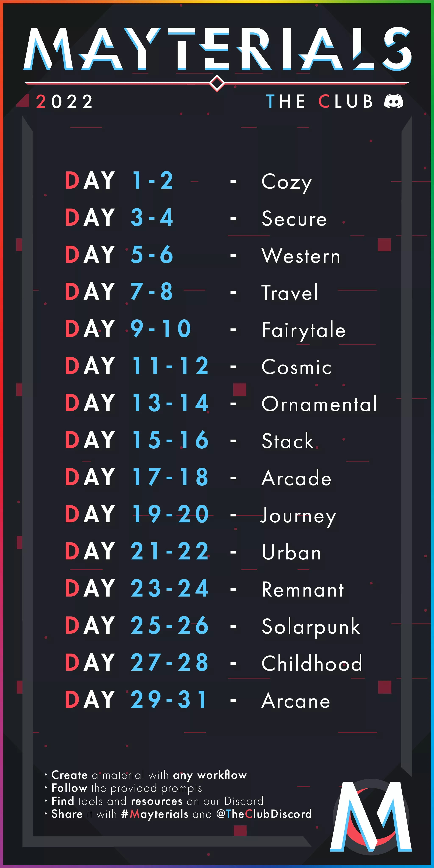Click the MAYTERIALS title heading
The height and width of the screenshot is (868, 434).
[217, 49]
